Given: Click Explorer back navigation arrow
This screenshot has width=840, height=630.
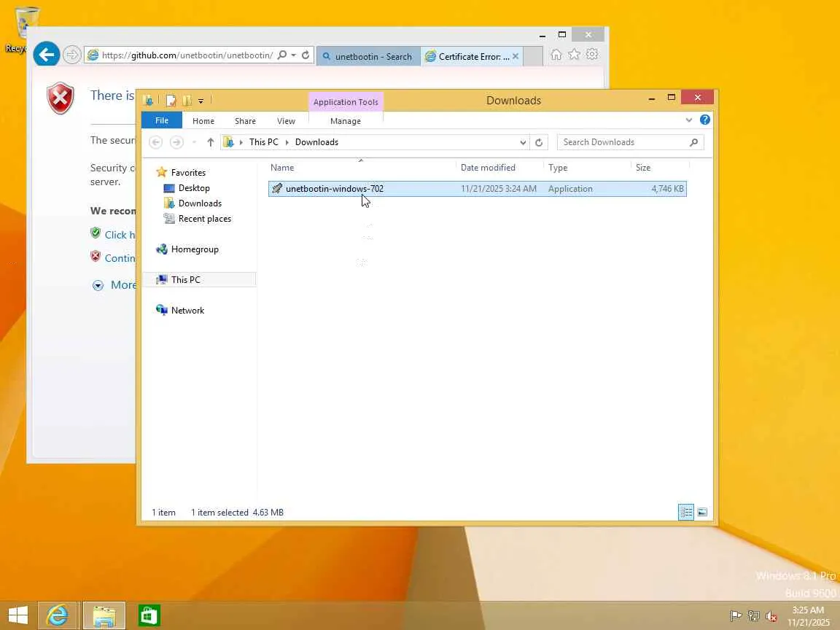Looking at the screenshot, I should point(156,142).
